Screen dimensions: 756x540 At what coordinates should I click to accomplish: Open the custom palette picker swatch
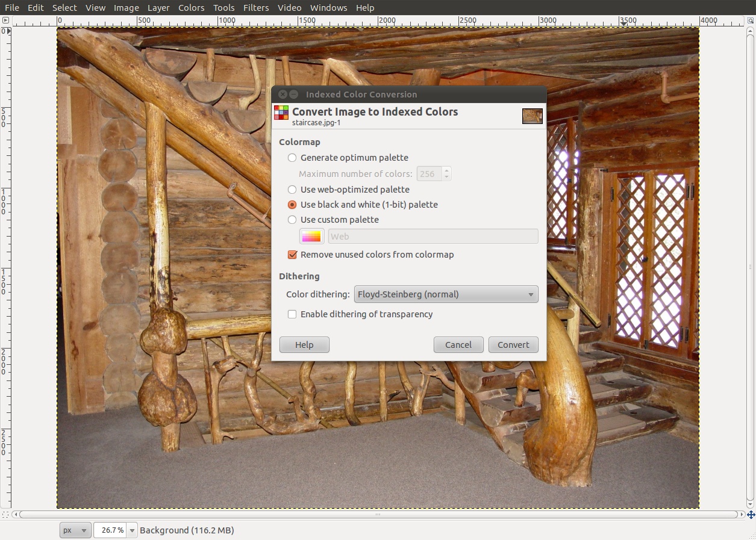click(312, 237)
